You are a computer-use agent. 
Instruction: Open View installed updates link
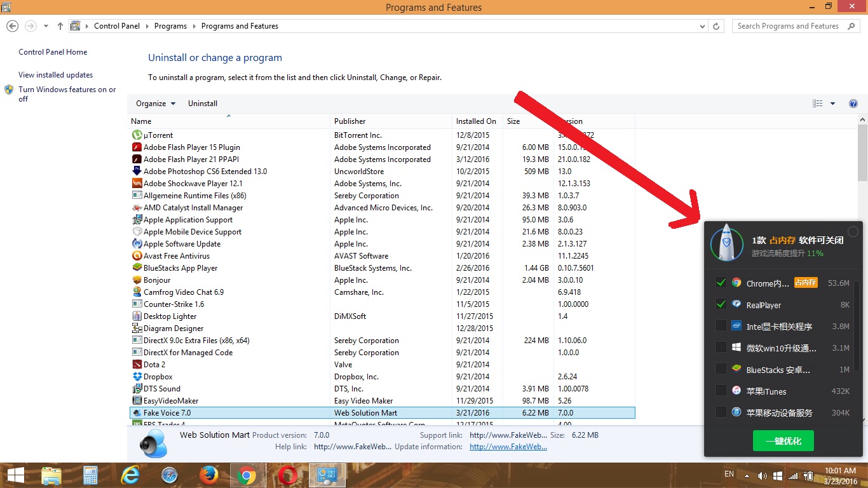click(56, 75)
